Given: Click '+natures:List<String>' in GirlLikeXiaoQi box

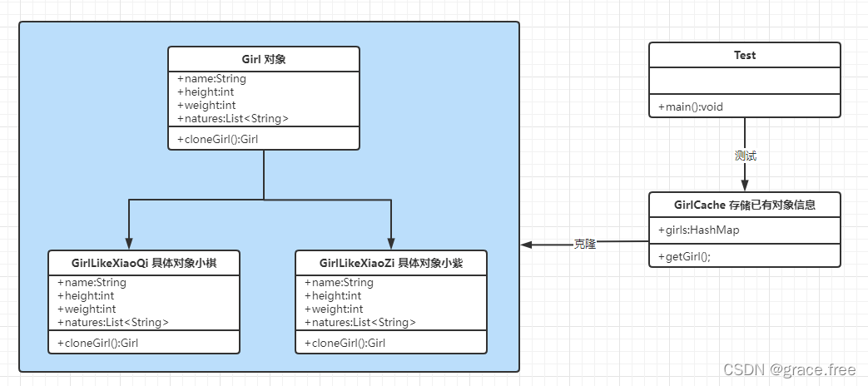Looking at the screenshot, I should pyautogui.click(x=113, y=323).
